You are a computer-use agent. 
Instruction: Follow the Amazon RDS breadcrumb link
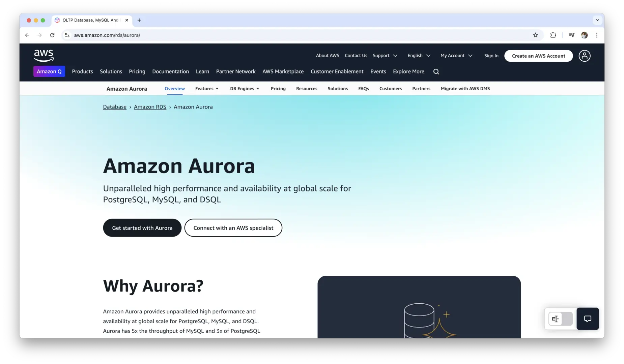(x=150, y=107)
